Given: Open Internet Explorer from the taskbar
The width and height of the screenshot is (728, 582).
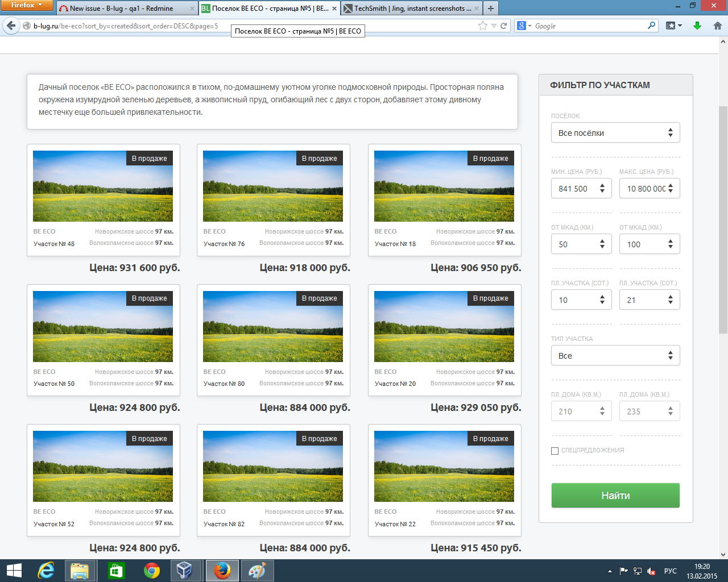Looking at the screenshot, I should click(x=45, y=571).
